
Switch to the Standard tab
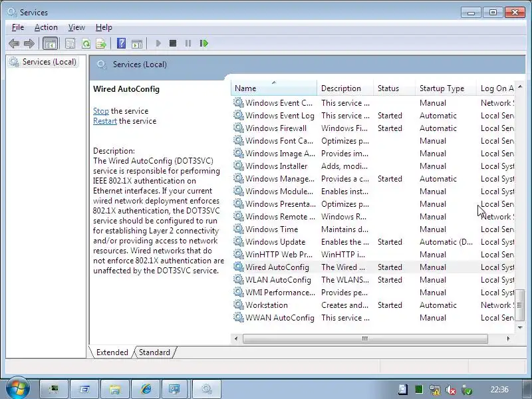pyautogui.click(x=154, y=352)
